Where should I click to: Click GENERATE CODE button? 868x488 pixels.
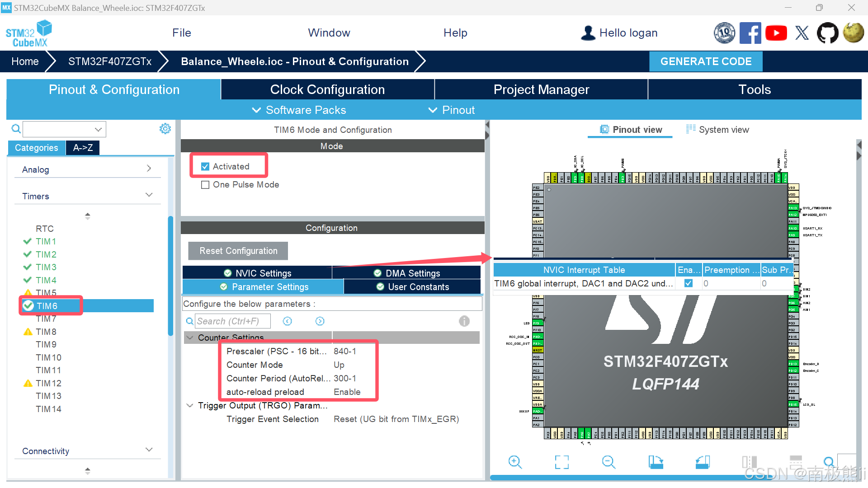706,61
